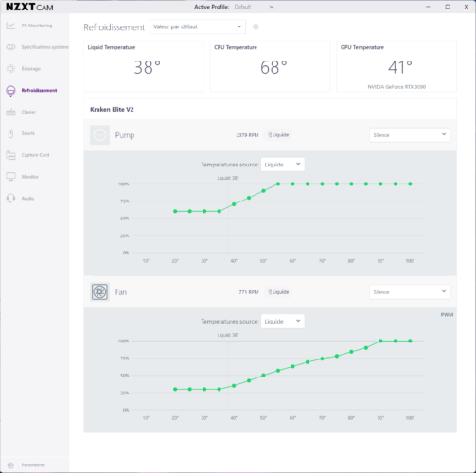Screen dimensions: 476x473
Task: Open the Fan Silence mode dropdown
Action: [410, 292]
